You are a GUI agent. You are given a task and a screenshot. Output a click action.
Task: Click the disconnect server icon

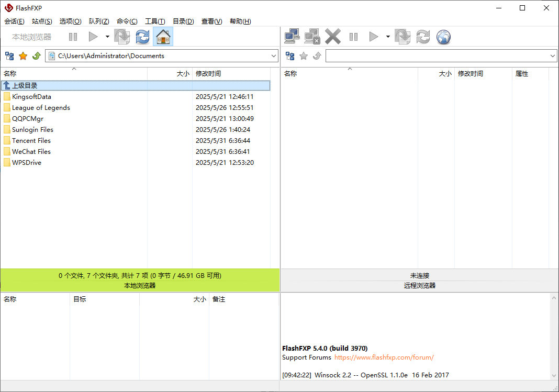312,37
